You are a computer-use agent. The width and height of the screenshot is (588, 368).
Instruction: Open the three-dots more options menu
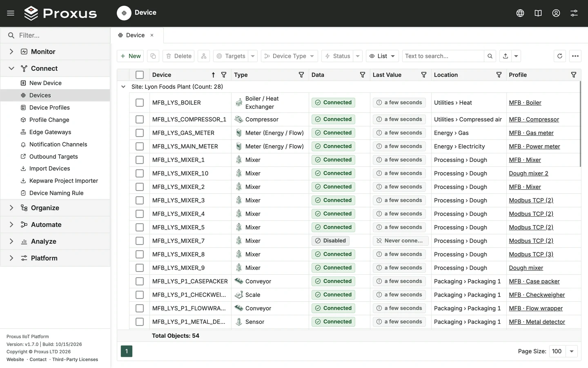[x=575, y=56]
